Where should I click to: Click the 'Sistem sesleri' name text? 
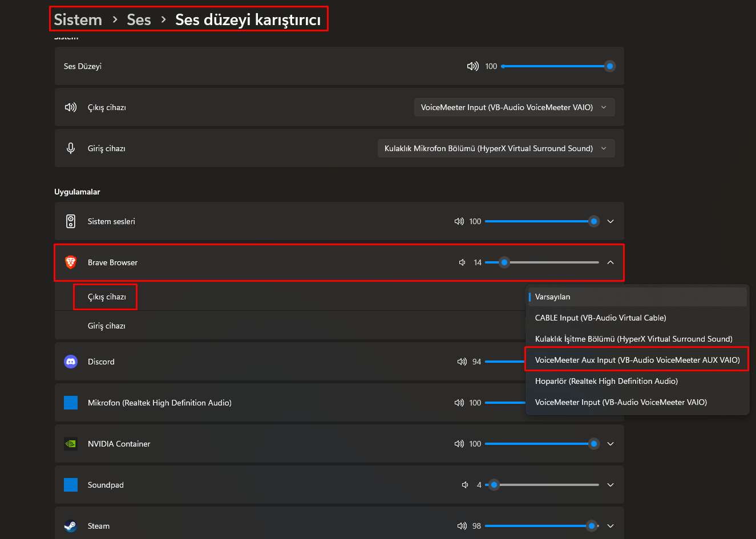tap(111, 221)
